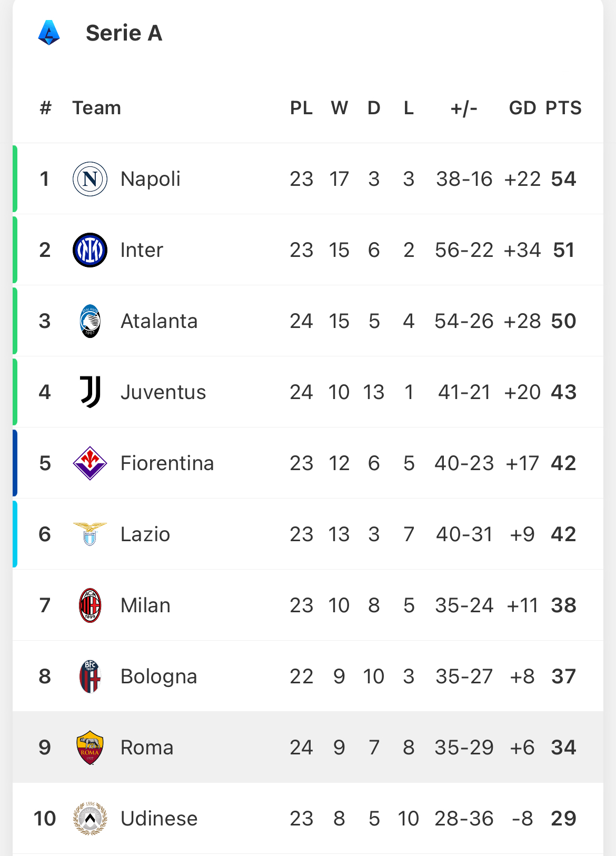Tap the Roma club crest
This screenshot has height=856, width=616.
(90, 748)
